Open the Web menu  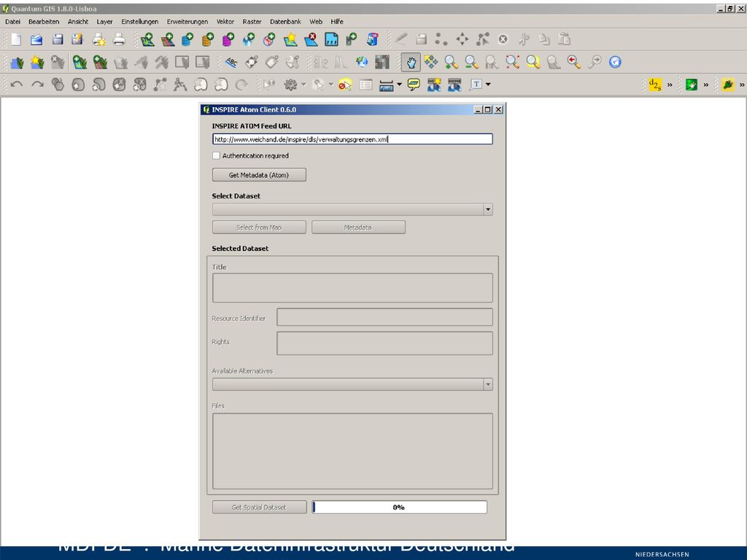coord(316,21)
